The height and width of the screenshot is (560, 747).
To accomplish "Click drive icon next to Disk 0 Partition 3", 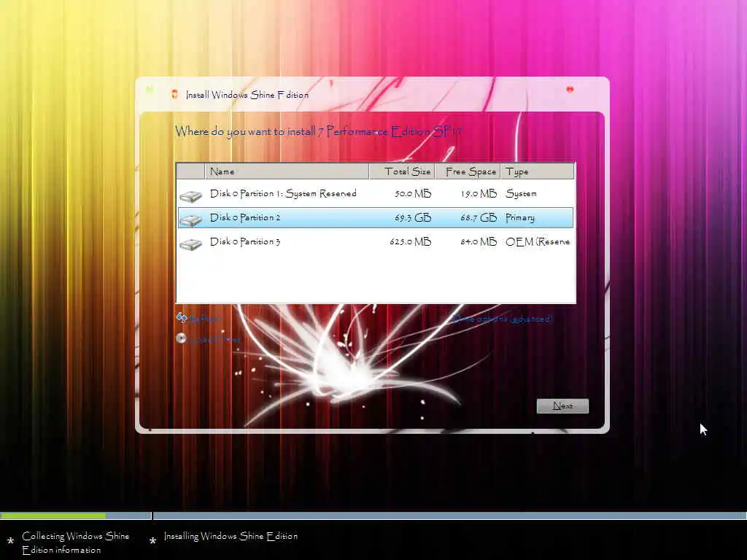I will 190,244.
